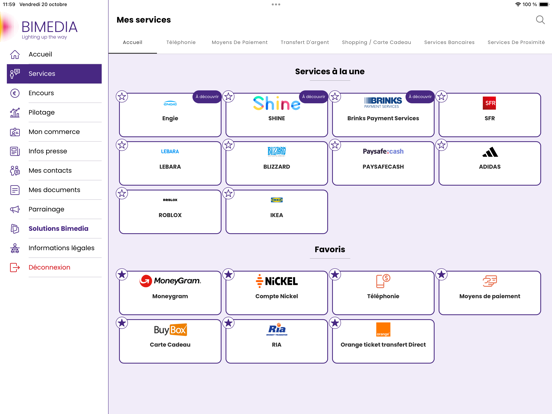The height and width of the screenshot is (414, 552).
Task: Click the Parrainage megaphone icon
Action: pyautogui.click(x=15, y=209)
